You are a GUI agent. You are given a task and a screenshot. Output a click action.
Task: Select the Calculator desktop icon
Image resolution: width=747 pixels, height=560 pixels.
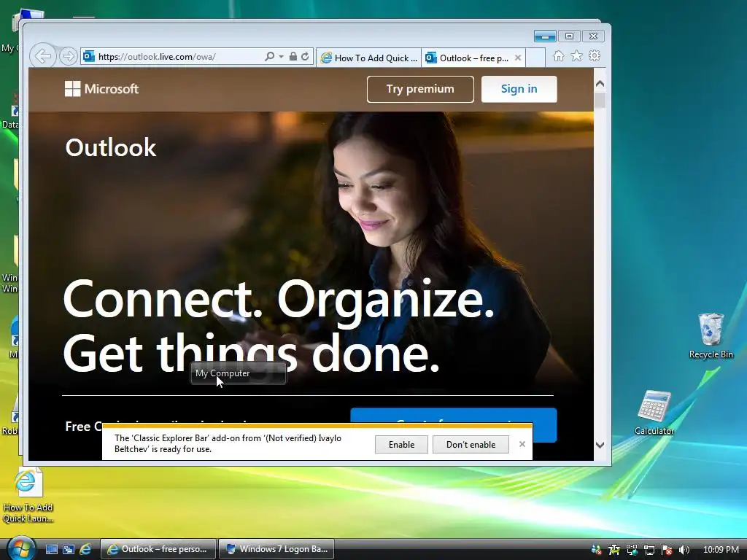(x=654, y=413)
